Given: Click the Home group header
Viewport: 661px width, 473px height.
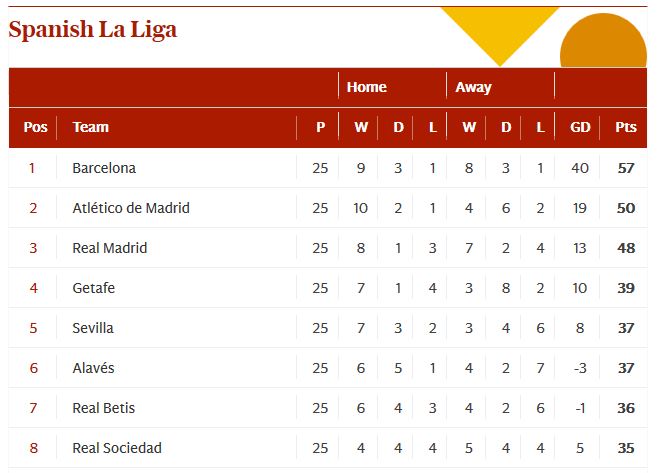Looking at the screenshot, I should click(367, 87).
